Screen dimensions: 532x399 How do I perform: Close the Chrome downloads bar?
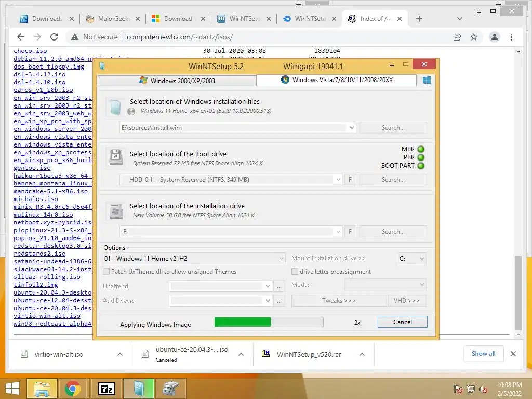513,354
